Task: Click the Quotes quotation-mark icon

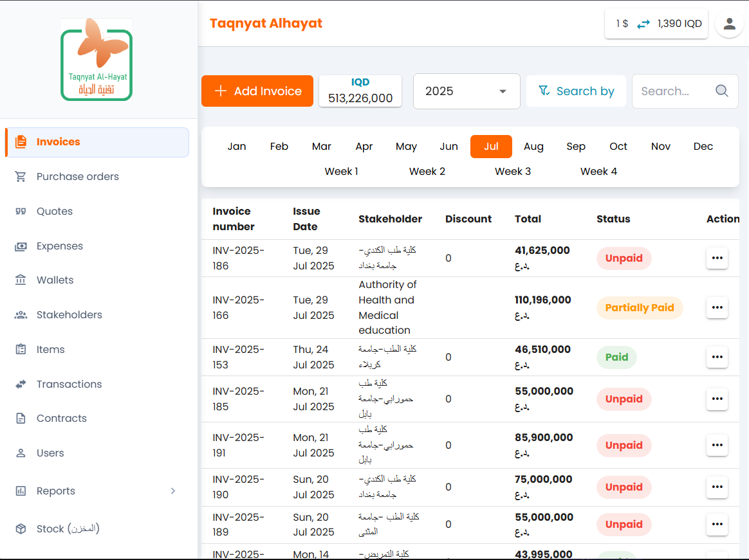Action: [21, 212]
